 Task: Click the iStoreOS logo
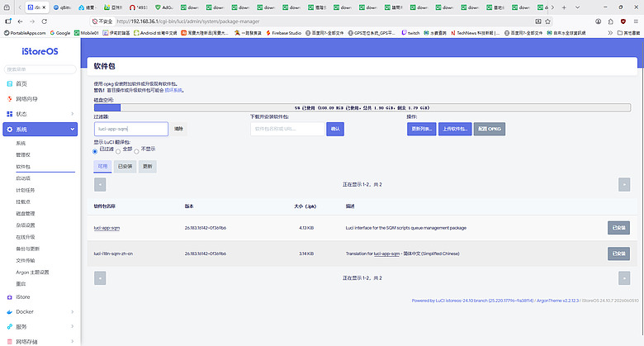(40, 51)
